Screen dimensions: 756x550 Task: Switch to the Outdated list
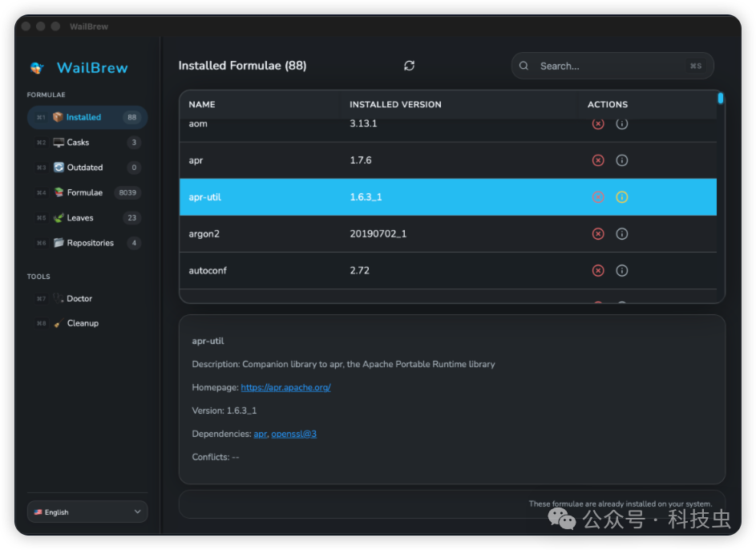87,168
